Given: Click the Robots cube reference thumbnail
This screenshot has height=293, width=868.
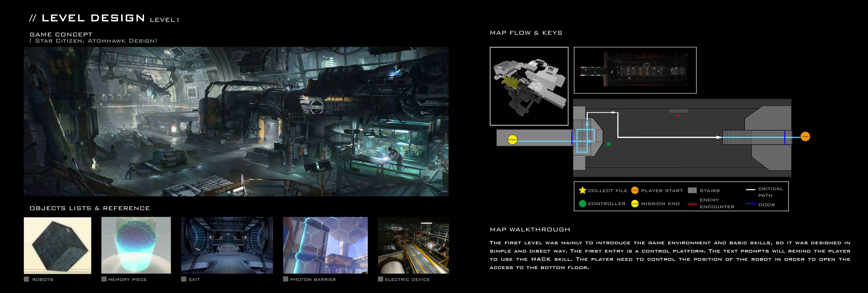Looking at the screenshot, I should pos(57,245).
